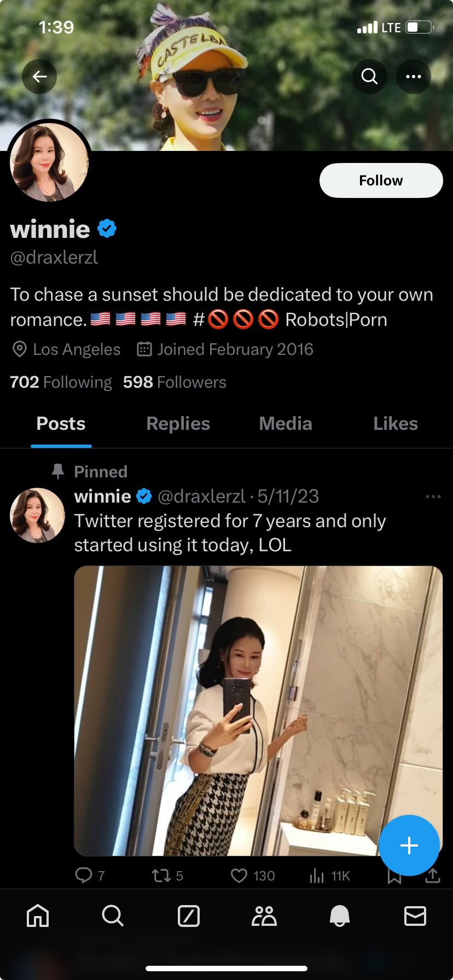This screenshot has height=980, width=453.
Task: Open Notifications bell
Action: [x=339, y=915]
